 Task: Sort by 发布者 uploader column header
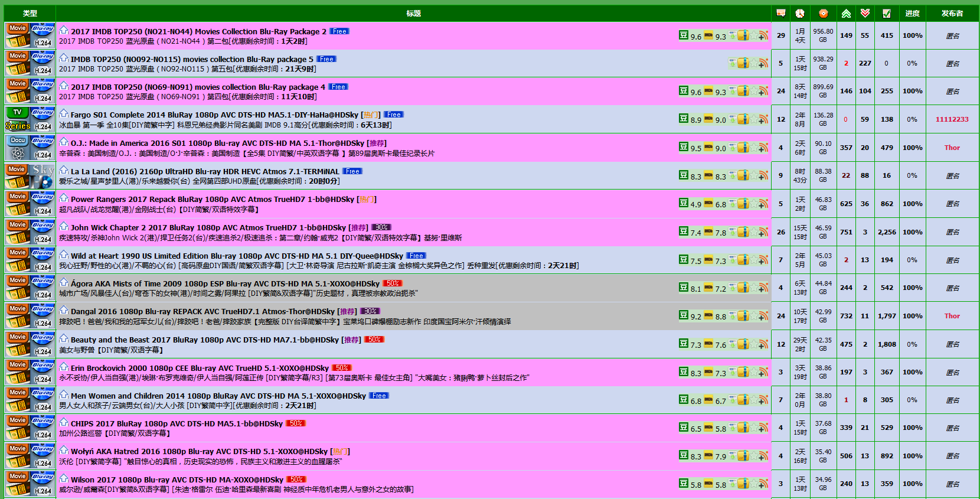(952, 13)
